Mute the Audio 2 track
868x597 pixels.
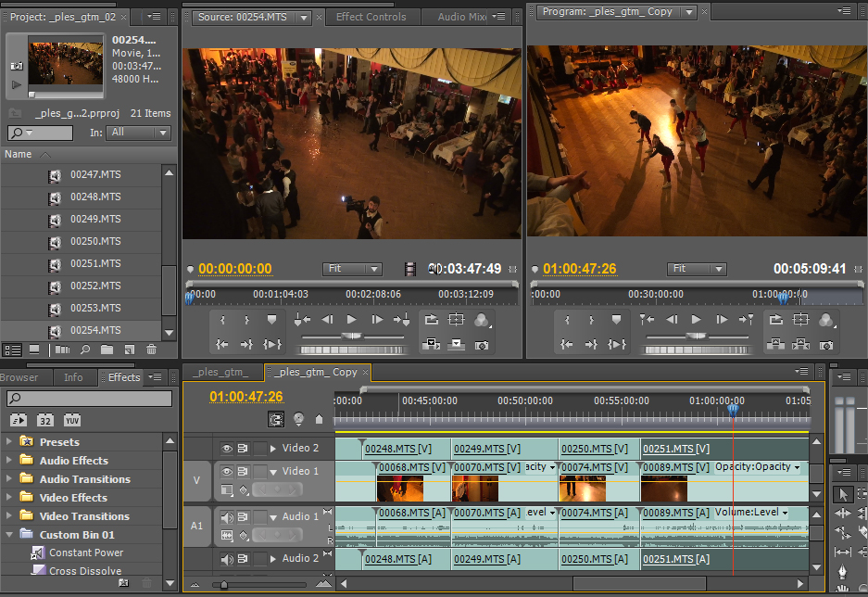[x=227, y=559]
